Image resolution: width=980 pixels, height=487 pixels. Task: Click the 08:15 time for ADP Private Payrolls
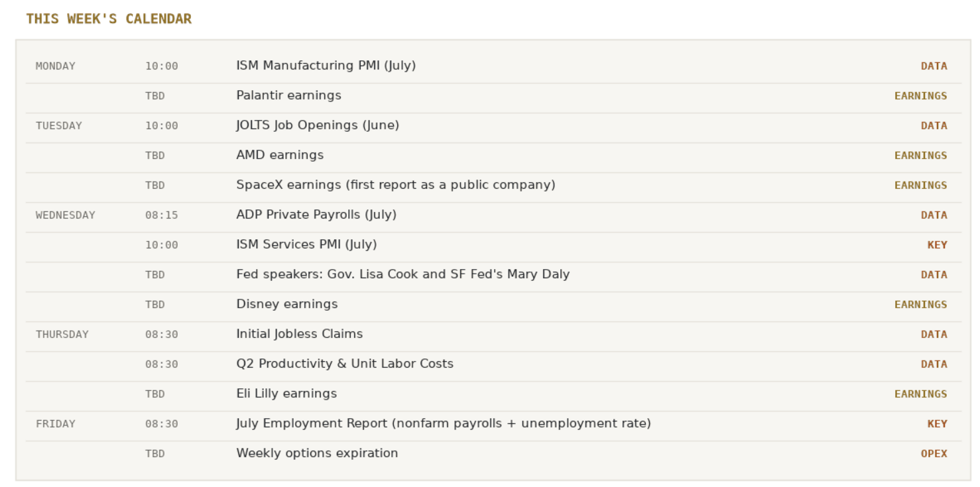pyautogui.click(x=162, y=215)
